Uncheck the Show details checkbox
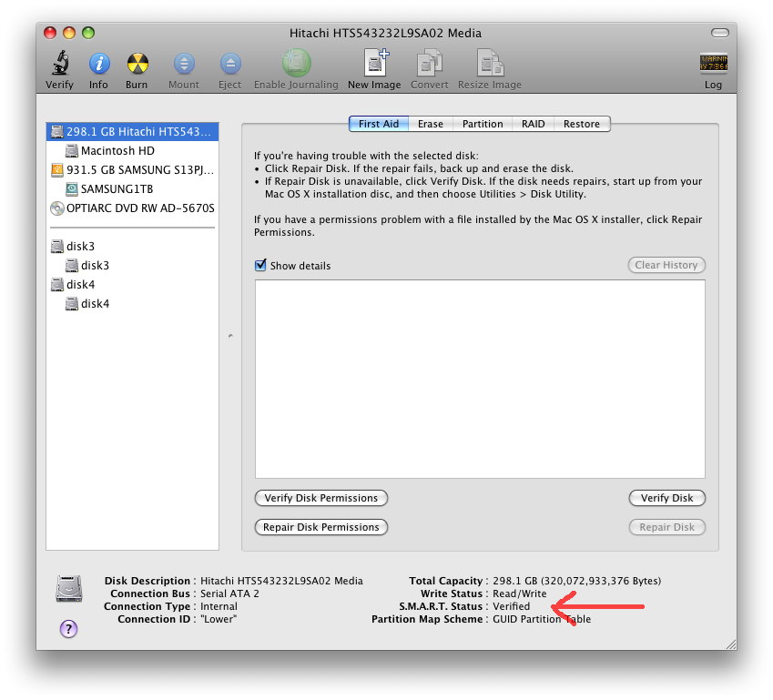 tap(260, 265)
